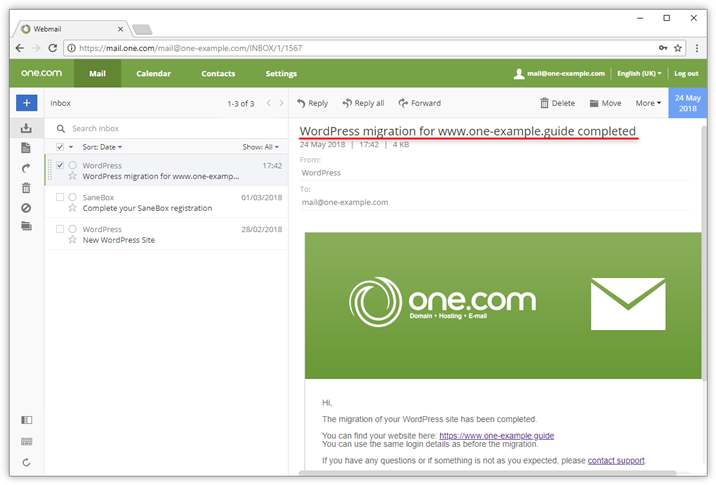Go to previous page of messages arrow
The image size is (716, 485).
pyautogui.click(x=268, y=103)
